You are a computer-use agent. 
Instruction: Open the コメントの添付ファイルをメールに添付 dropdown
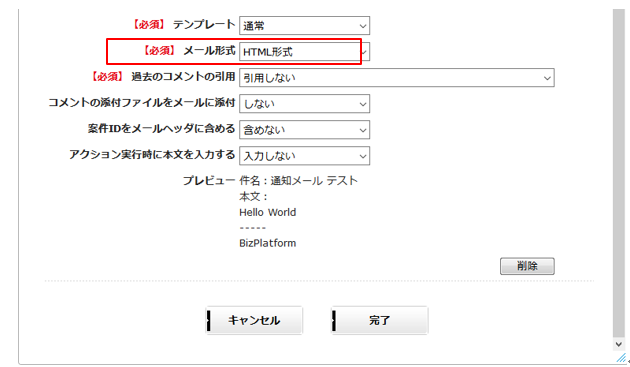click(x=304, y=104)
